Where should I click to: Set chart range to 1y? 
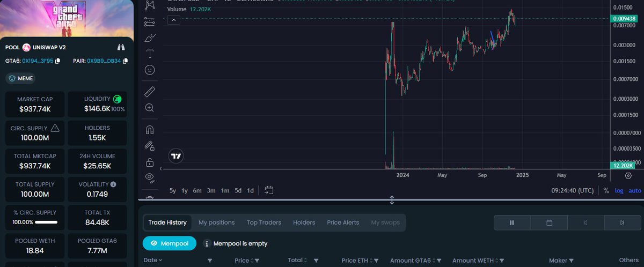click(185, 190)
